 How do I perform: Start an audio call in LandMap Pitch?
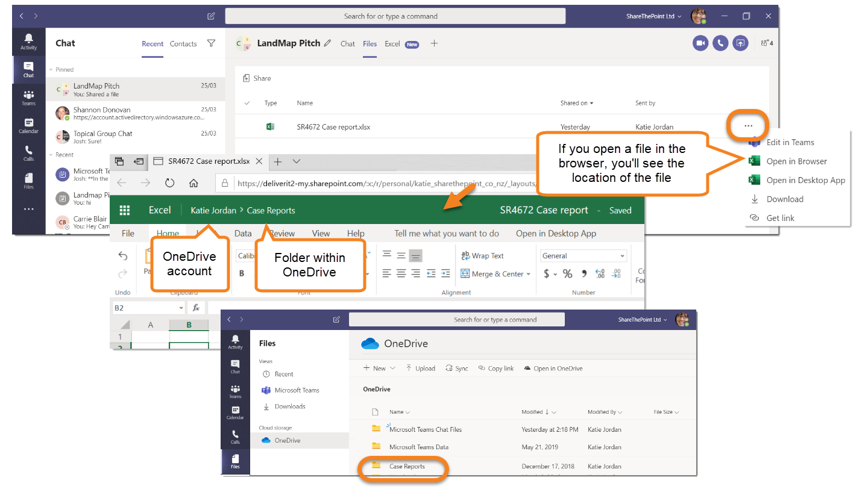click(x=720, y=43)
